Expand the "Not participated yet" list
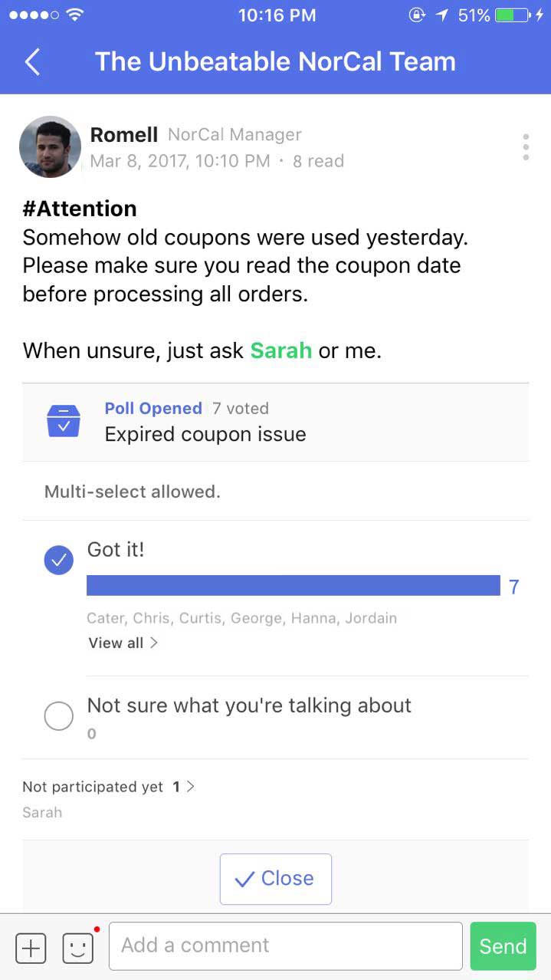This screenshot has width=551, height=980. click(108, 787)
